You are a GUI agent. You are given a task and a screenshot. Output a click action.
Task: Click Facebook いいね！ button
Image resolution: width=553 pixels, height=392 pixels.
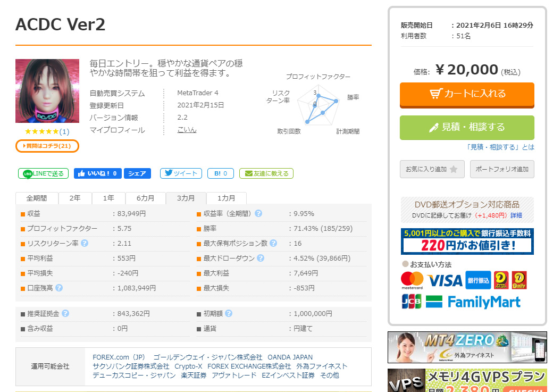98,173
